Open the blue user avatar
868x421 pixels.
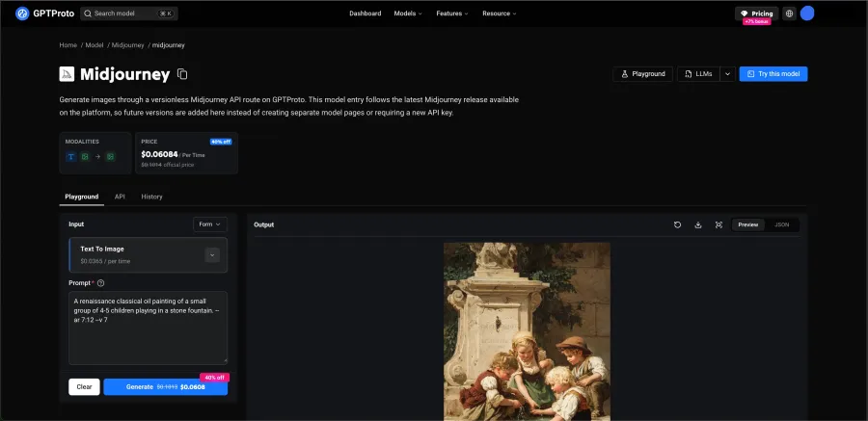[807, 13]
